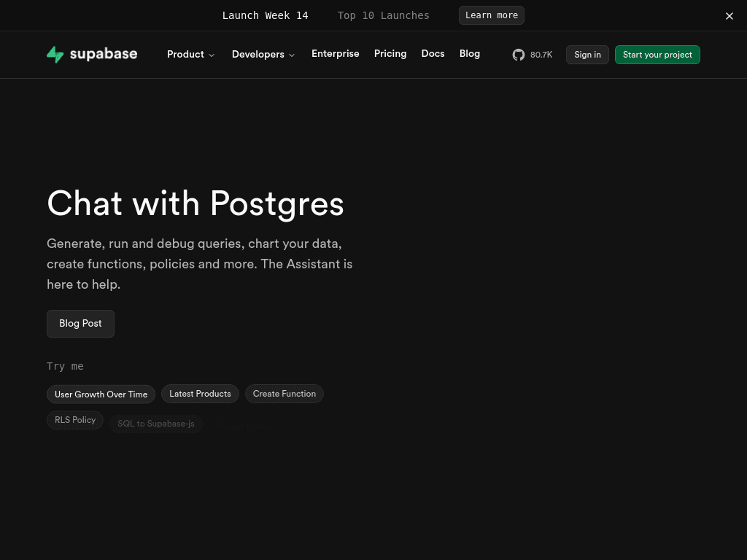The image size is (747, 560).
Task: Select the User Growth Over Time chip
Action: click(x=101, y=394)
